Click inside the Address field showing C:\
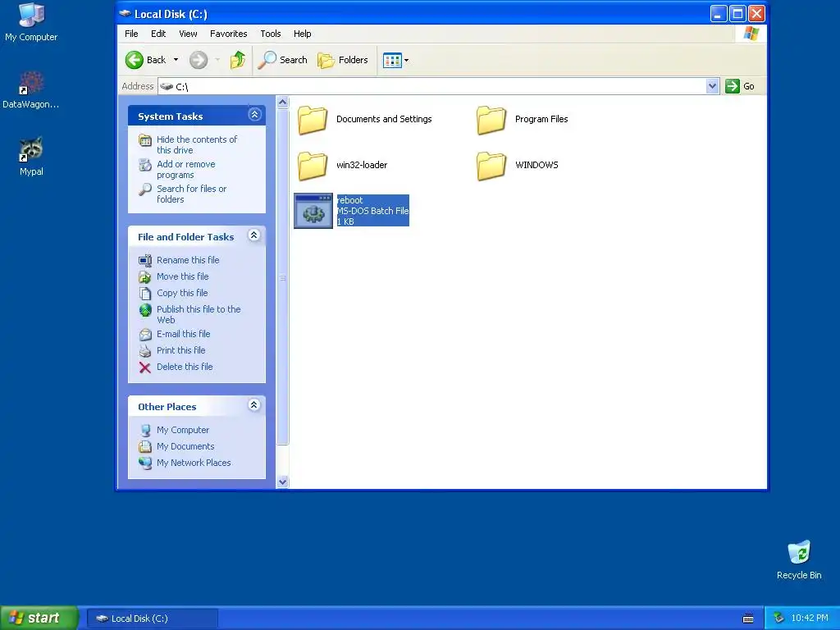The height and width of the screenshot is (630, 840). pyautogui.click(x=431, y=86)
